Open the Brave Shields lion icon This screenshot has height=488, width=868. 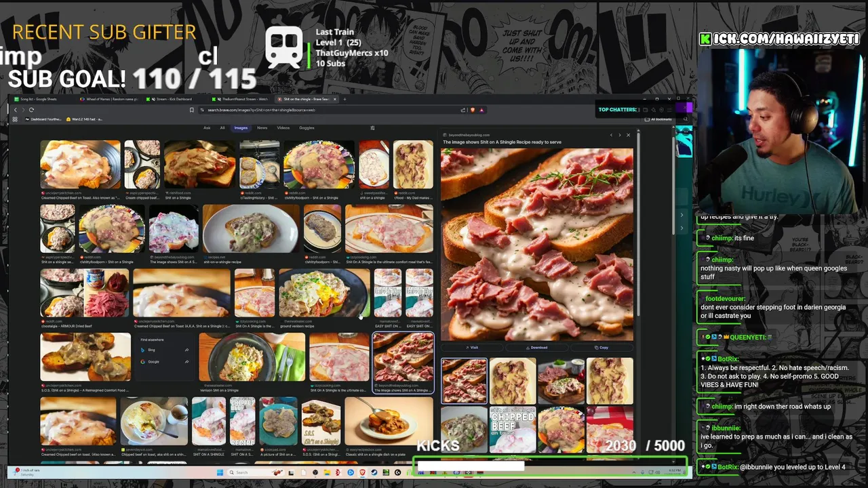tap(473, 110)
